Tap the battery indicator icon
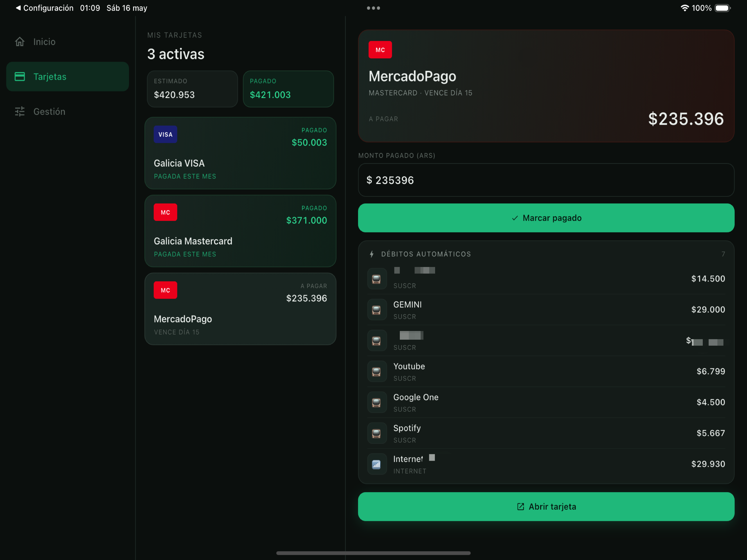 pos(722,8)
